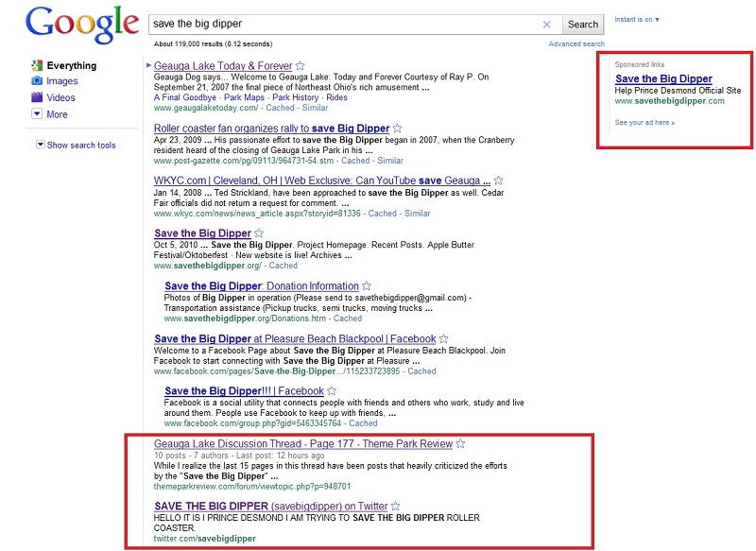Screen dimensions: 756x551
Task: Open Cached version of post-gazette.com result
Action: click(355, 161)
